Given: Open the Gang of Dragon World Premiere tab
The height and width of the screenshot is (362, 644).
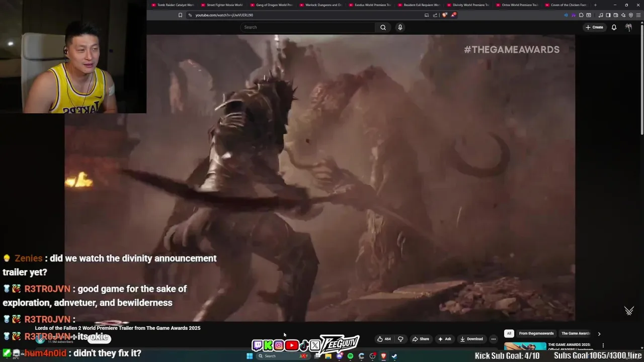Looking at the screenshot, I should (x=271, y=5).
